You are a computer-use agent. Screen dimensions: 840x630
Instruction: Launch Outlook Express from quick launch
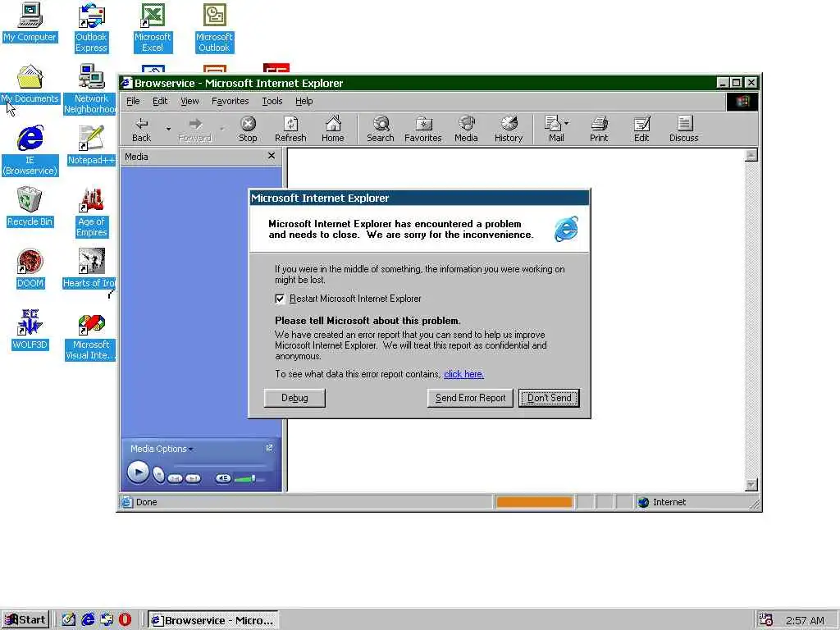(x=107, y=620)
